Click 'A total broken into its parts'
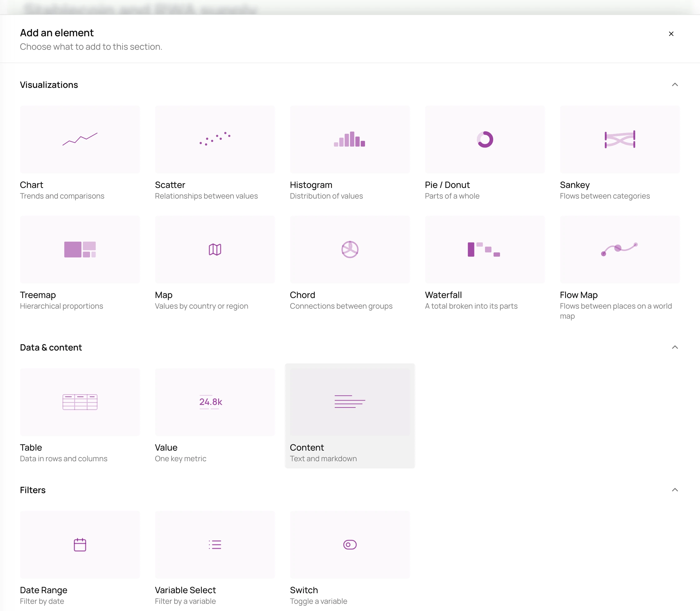Screen dimensions: 700x611 [x=471, y=306]
